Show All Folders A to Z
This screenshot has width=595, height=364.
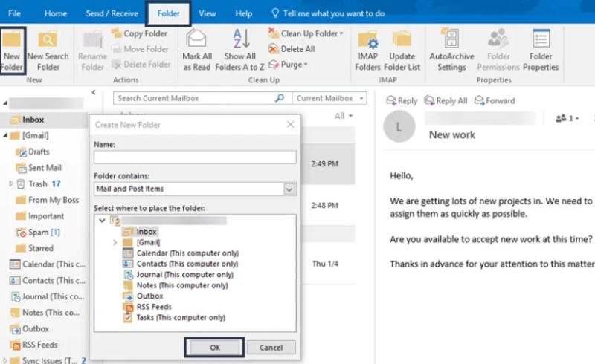pos(239,51)
